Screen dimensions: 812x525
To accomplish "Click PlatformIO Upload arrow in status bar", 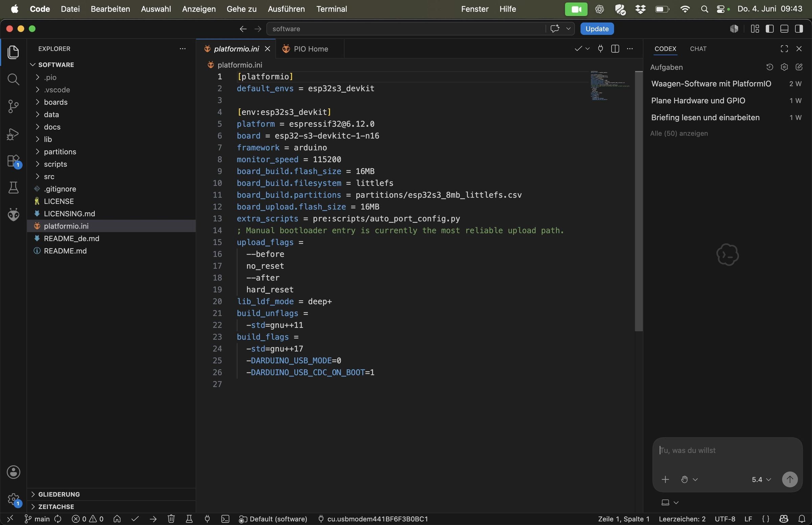I will (153, 519).
